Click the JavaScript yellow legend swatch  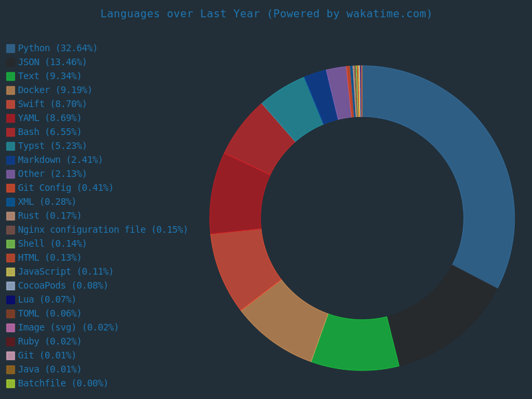tap(11, 272)
